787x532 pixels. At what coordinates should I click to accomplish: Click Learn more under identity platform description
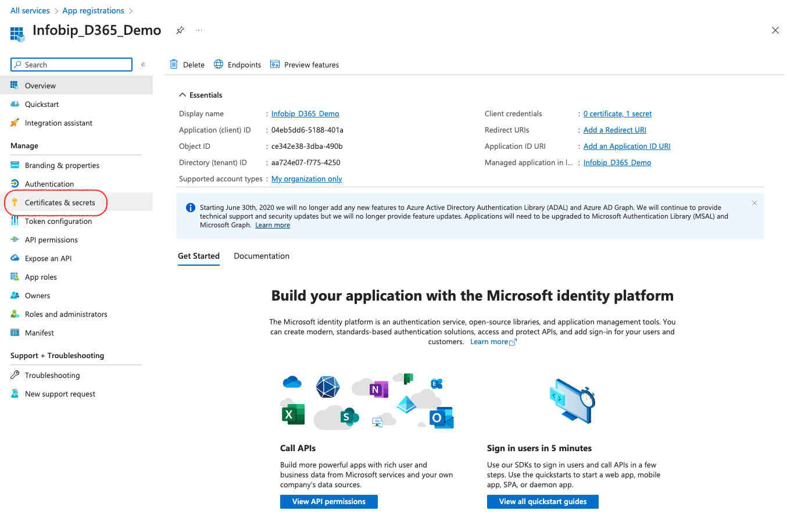(x=493, y=342)
